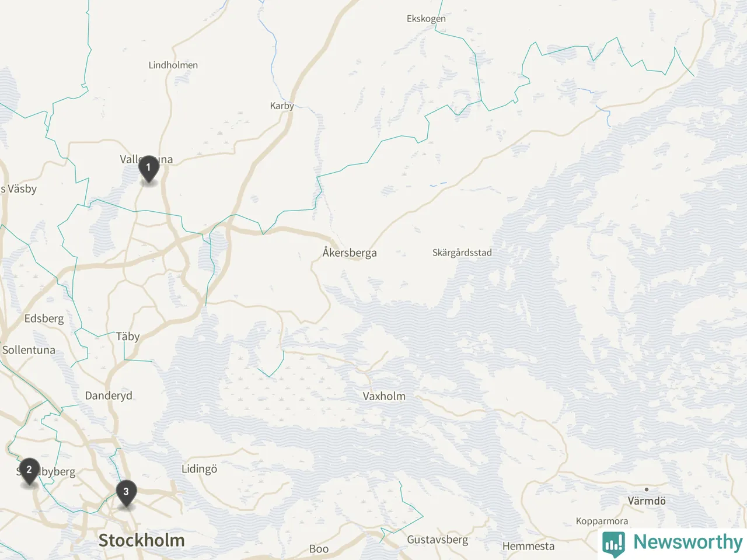Click the Lindholmen place label

tap(173, 65)
